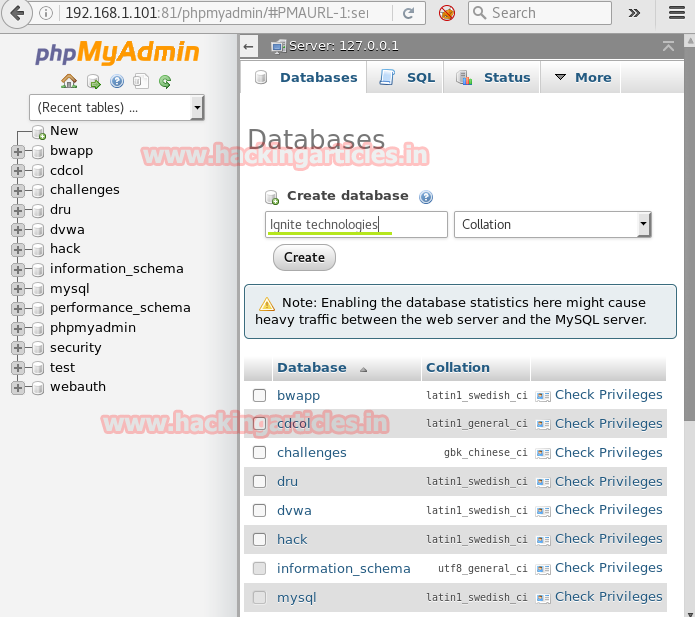Image resolution: width=695 pixels, height=617 pixels.
Task: Open the More tab menu
Action: (581, 78)
